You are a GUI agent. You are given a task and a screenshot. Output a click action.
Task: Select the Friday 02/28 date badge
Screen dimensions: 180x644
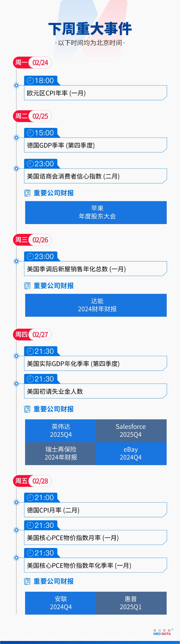pos(32,481)
